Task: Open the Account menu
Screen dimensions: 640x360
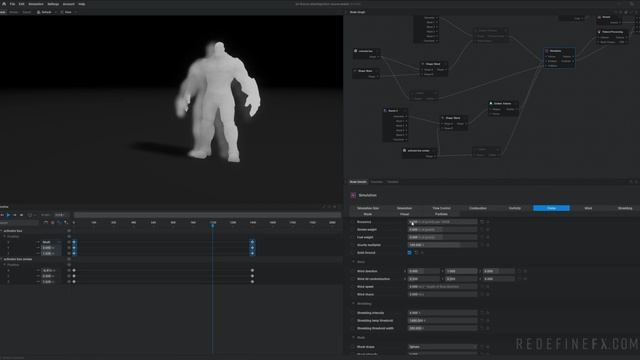Action: click(x=69, y=4)
